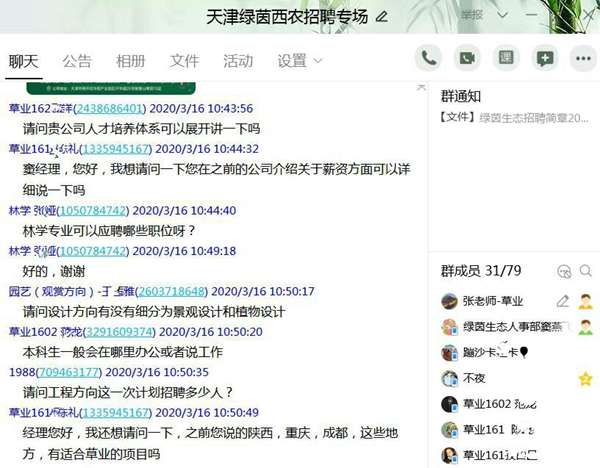
Task: Open the 文件 tab
Action: point(184,61)
